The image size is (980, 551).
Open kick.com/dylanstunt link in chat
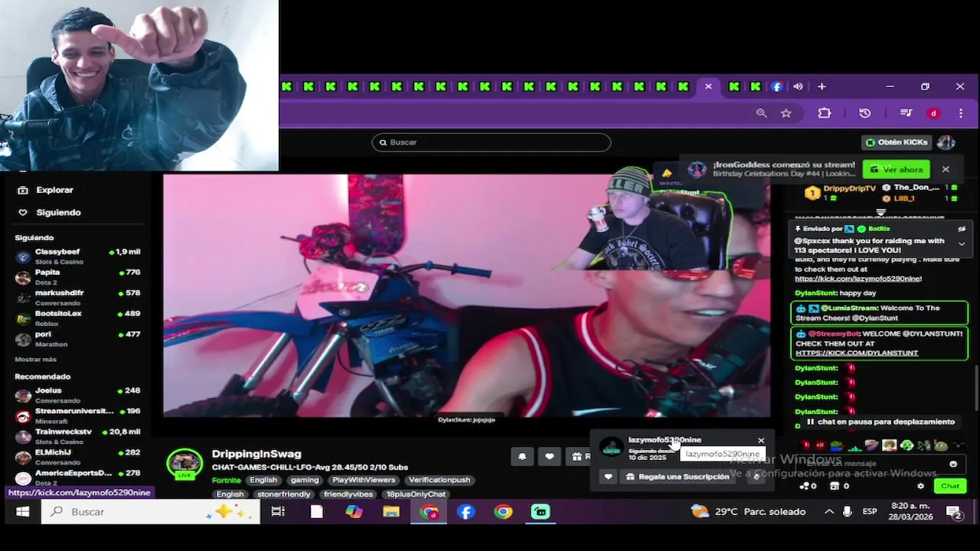coord(857,353)
